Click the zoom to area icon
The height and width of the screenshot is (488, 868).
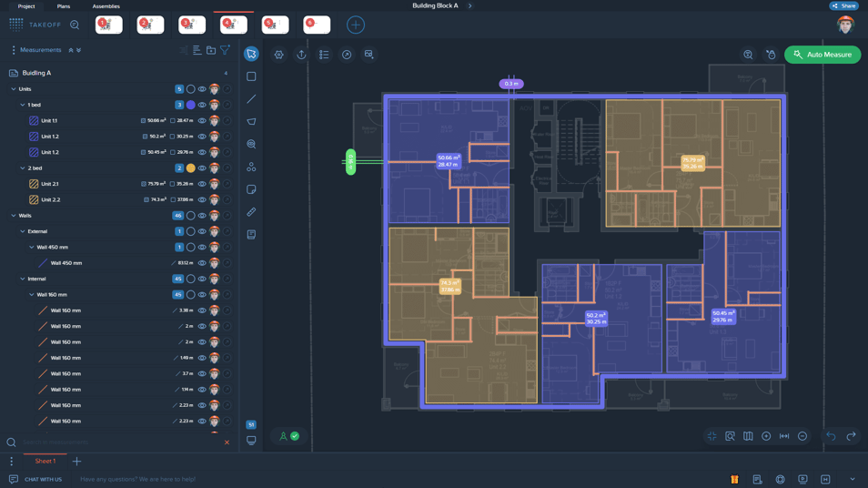click(x=731, y=436)
